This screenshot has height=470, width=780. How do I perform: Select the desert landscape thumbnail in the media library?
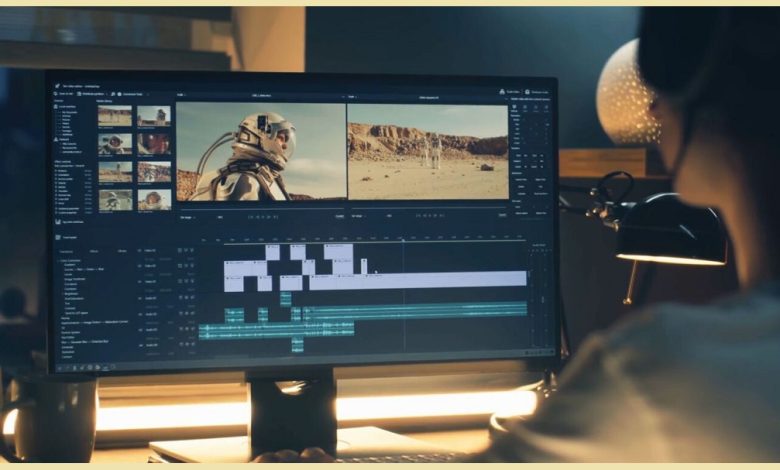(x=115, y=116)
